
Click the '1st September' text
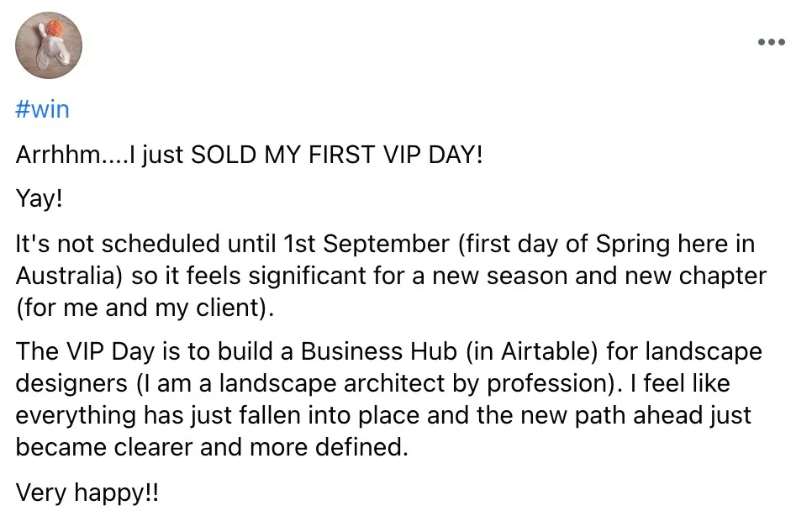[x=366, y=244]
